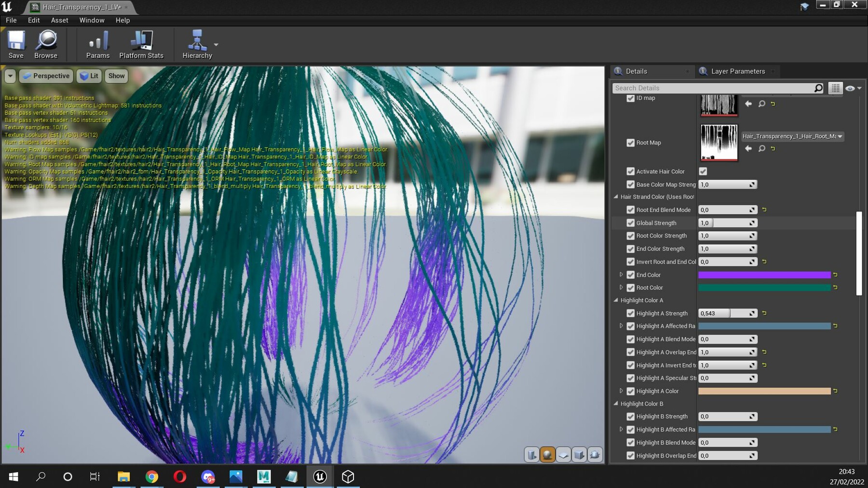
Task: Reset End Color to default
Action: pyautogui.click(x=835, y=275)
